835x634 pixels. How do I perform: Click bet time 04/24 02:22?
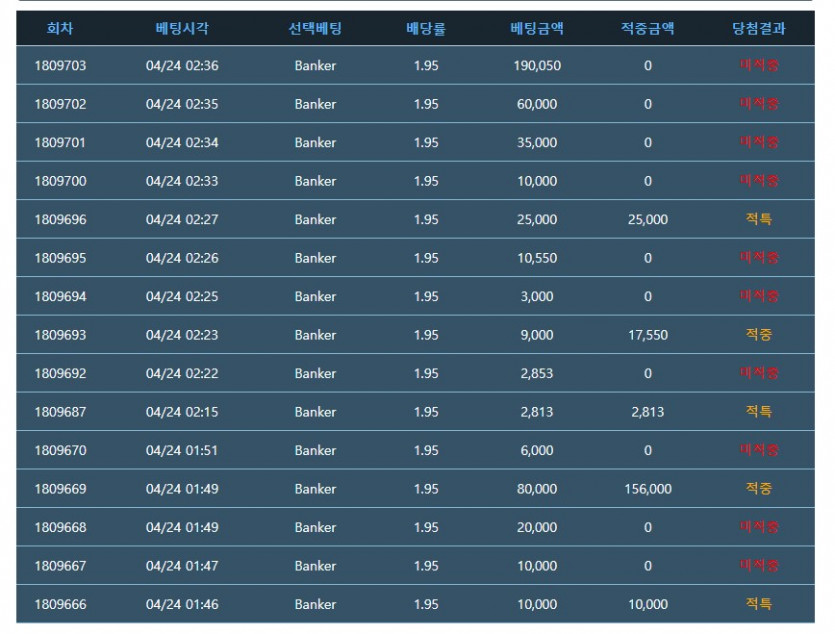point(182,373)
